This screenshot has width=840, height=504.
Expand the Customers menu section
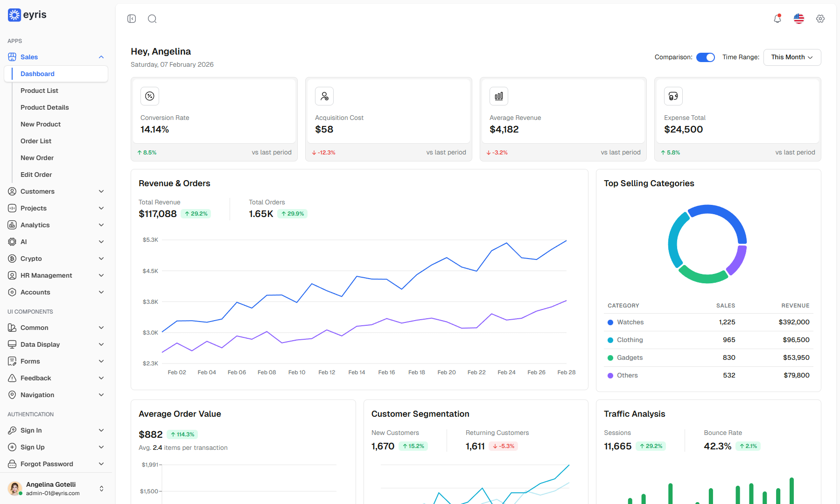56,191
